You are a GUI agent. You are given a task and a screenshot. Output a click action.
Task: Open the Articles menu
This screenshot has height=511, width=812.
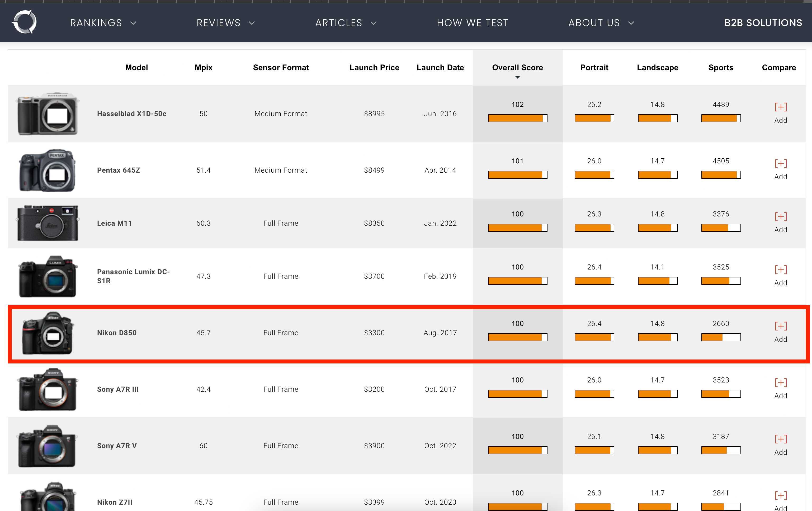(339, 23)
